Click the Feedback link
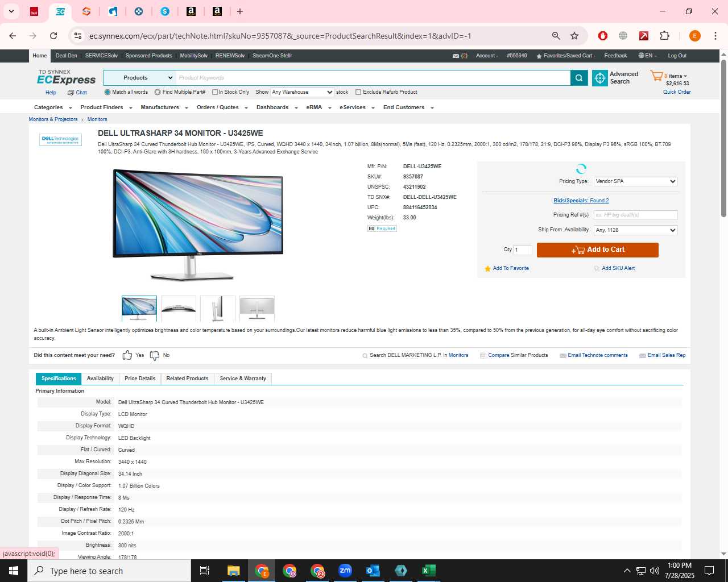 (x=615, y=56)
